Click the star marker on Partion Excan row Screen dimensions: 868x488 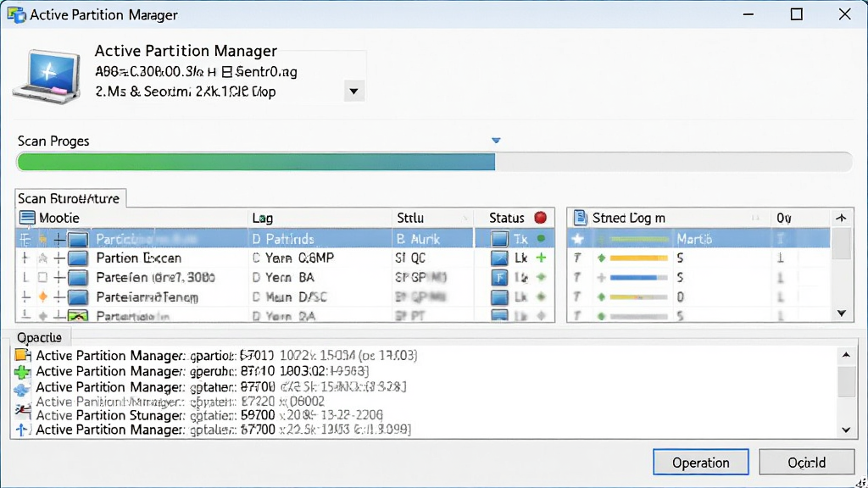click(42, 258)
